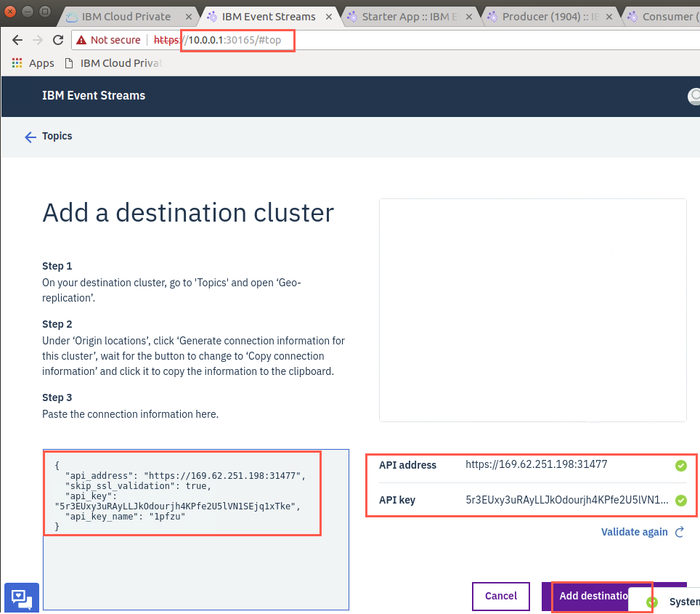Click the API address green check icon
This screenshot has width=700, height=614.
pos(681,466)
